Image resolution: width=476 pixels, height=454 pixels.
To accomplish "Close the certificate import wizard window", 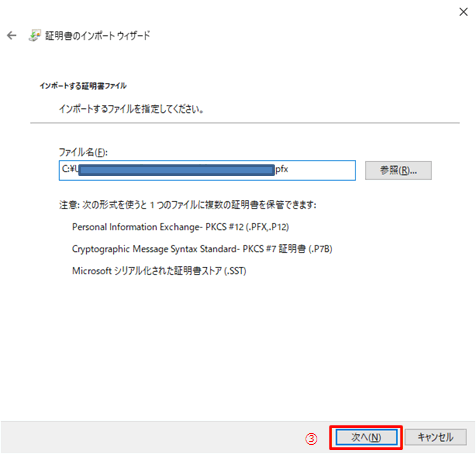I will point(463,12).
